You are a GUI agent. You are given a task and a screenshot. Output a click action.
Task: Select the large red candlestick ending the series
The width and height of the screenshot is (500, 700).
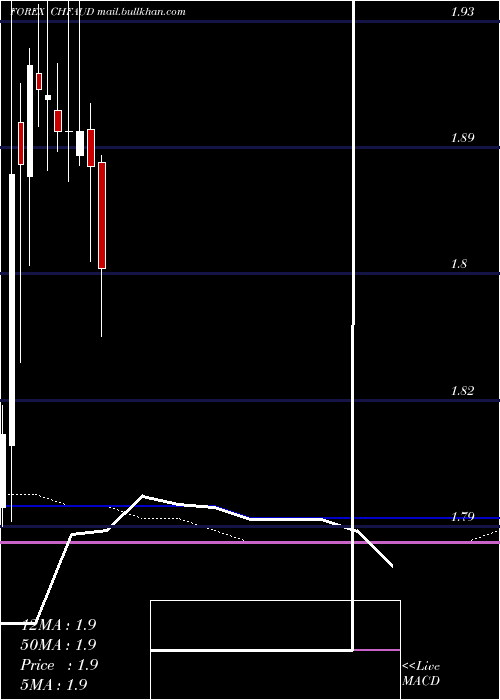[102, 215]
